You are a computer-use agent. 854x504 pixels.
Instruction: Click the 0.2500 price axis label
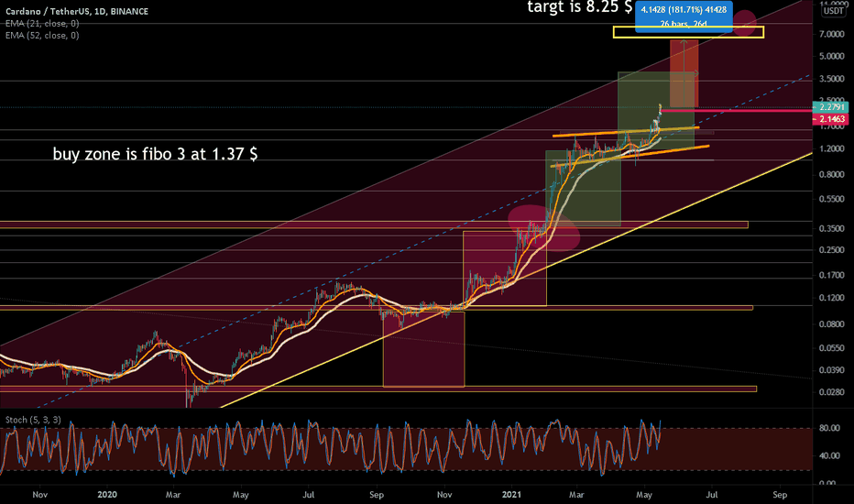(x=831, y=250)
